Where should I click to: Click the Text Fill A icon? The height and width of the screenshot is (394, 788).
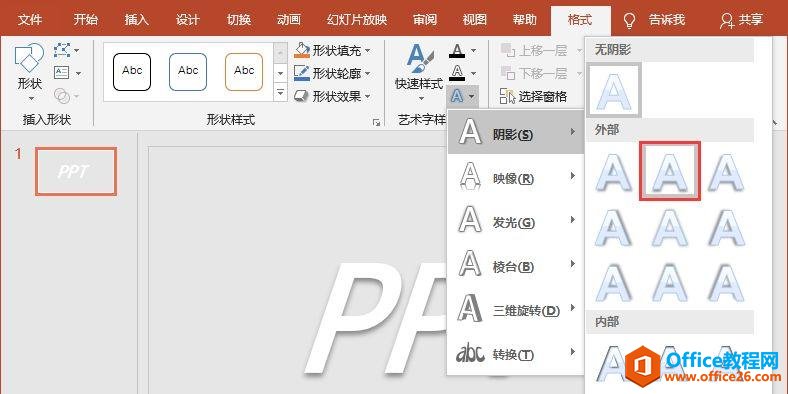(457, 51)
